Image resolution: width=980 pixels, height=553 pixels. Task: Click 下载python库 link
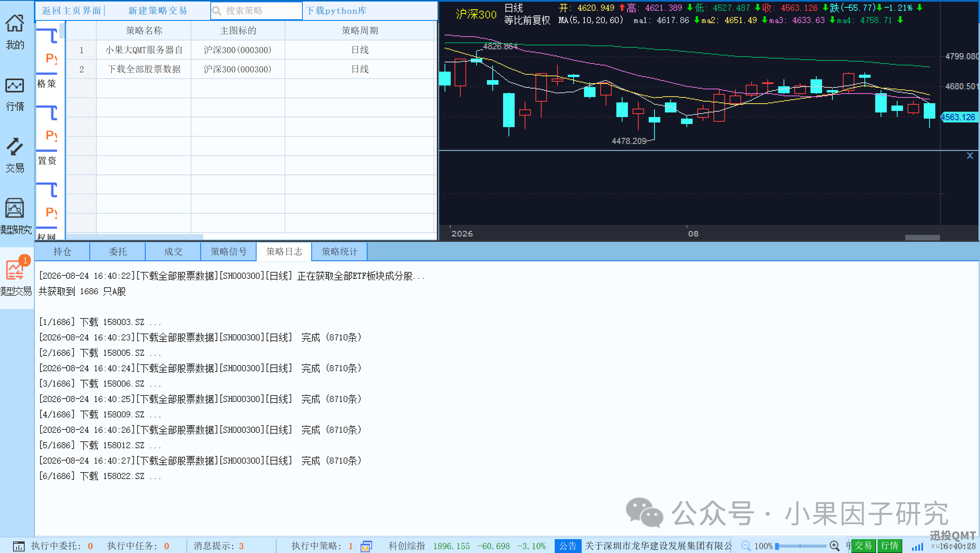336,11
